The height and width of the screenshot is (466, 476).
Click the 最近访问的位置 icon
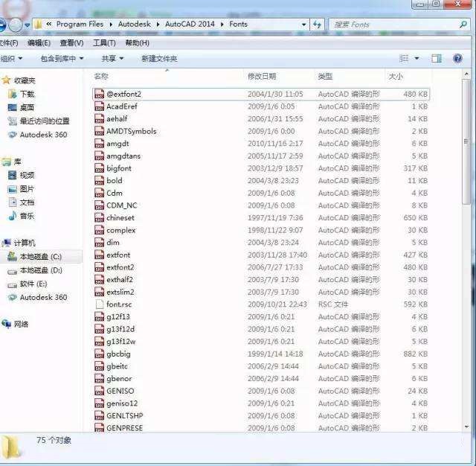click(13, 121)
